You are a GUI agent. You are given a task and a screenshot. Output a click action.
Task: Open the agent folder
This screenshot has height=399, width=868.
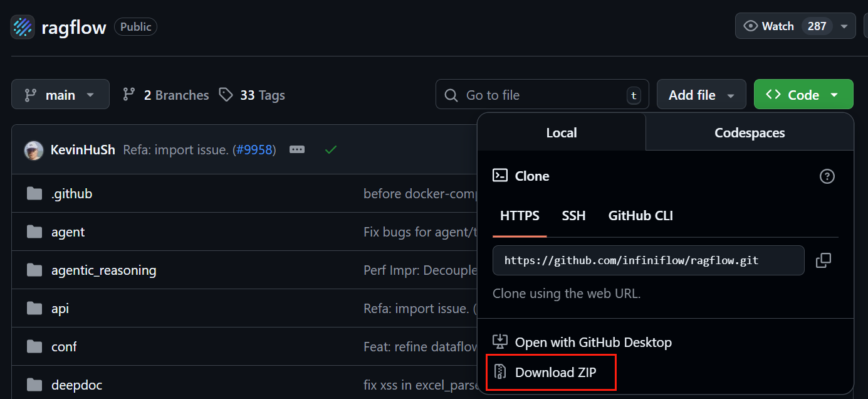[68, 232]
